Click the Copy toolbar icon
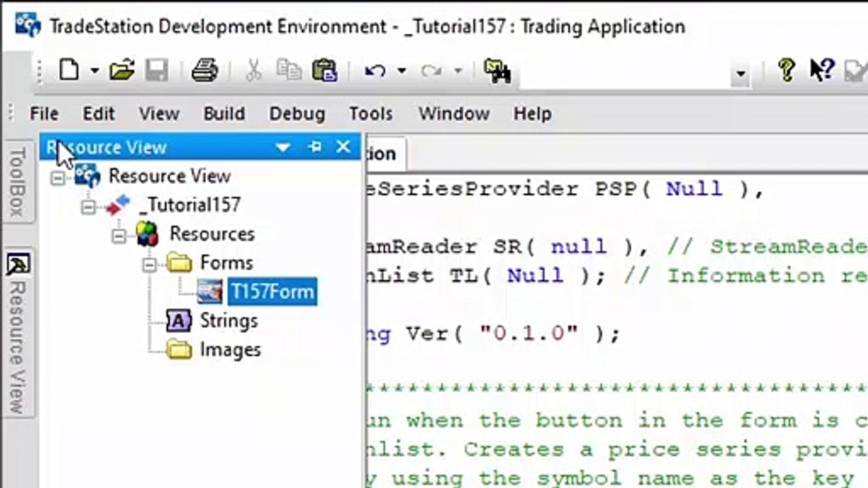The image size is (868, 488). (x=289, y=70)
